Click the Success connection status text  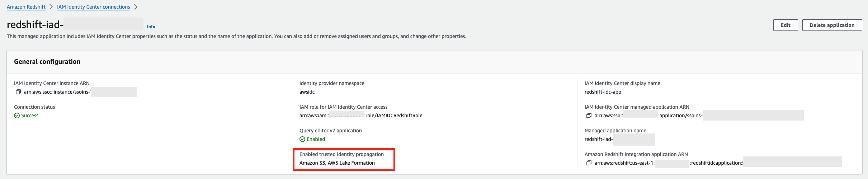(30, 116)
